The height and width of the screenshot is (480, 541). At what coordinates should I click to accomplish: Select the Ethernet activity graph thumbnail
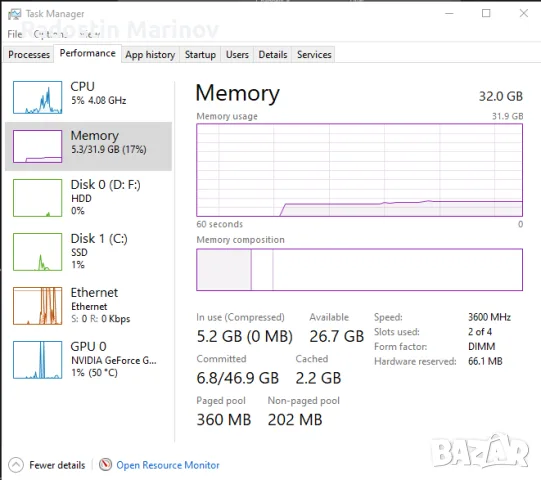38,306
